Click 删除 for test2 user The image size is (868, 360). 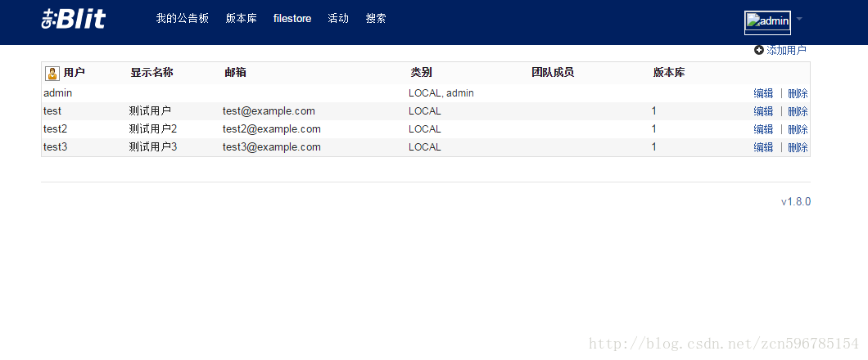tap(798, 129)
